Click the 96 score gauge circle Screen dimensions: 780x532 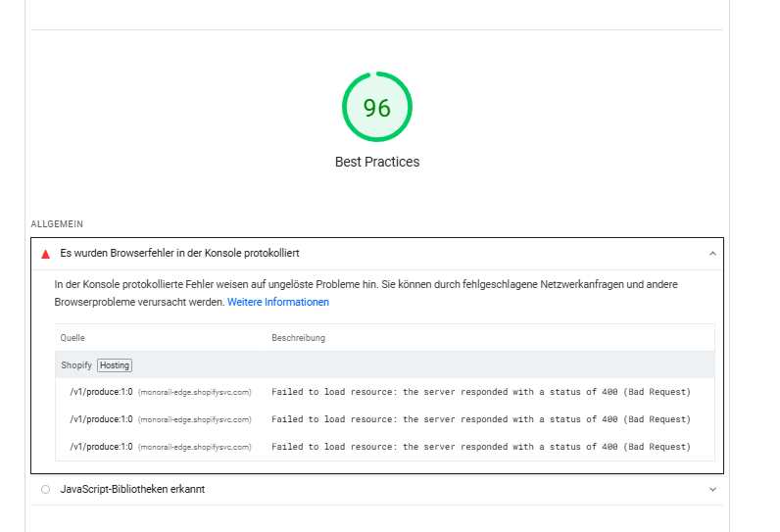377,107
